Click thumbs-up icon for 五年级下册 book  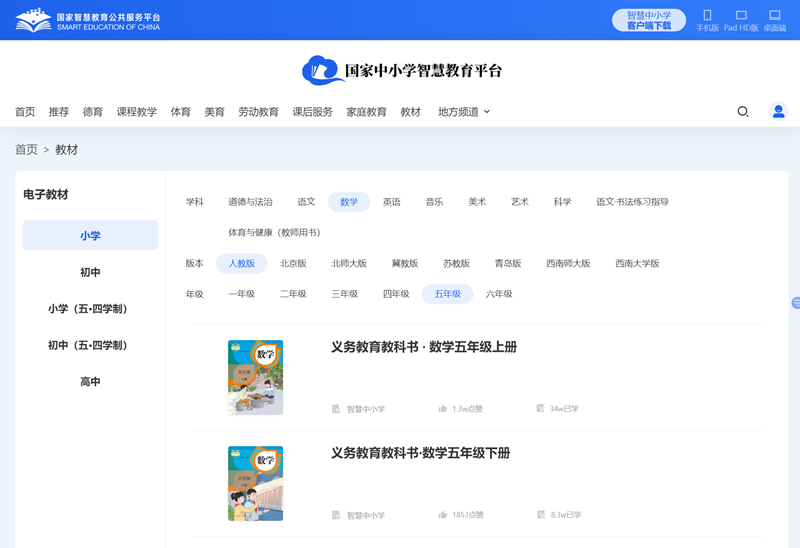click(x=443, y=514)
